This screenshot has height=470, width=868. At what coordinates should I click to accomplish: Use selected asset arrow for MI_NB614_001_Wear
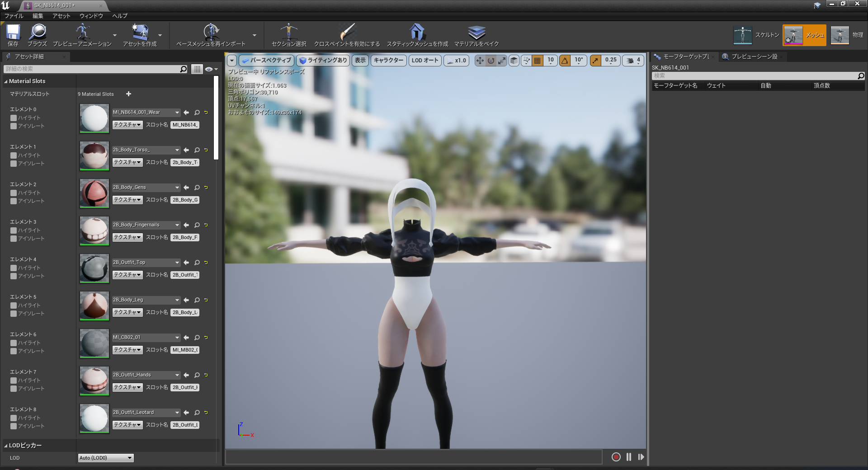tap(186, 113)
